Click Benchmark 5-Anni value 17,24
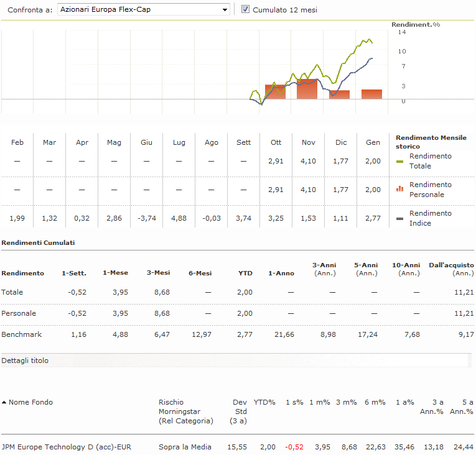Screen dimensions: 476x455 point(368,334)
